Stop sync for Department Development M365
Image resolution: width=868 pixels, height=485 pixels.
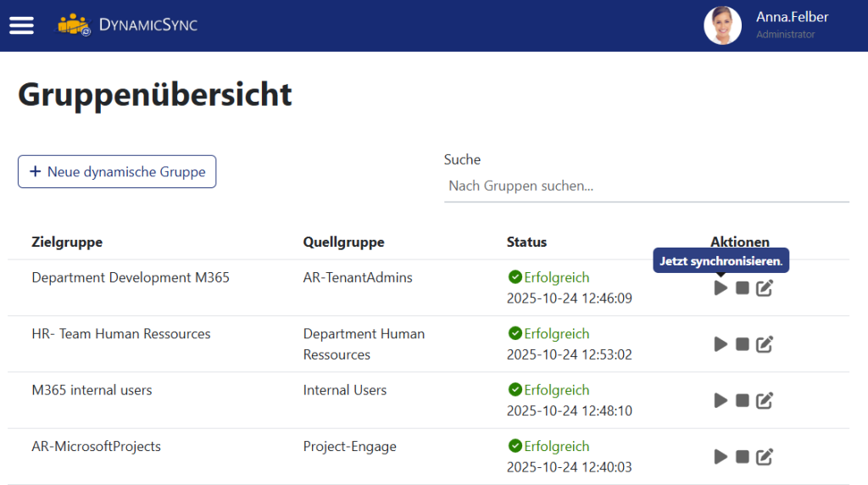point(743,288)
